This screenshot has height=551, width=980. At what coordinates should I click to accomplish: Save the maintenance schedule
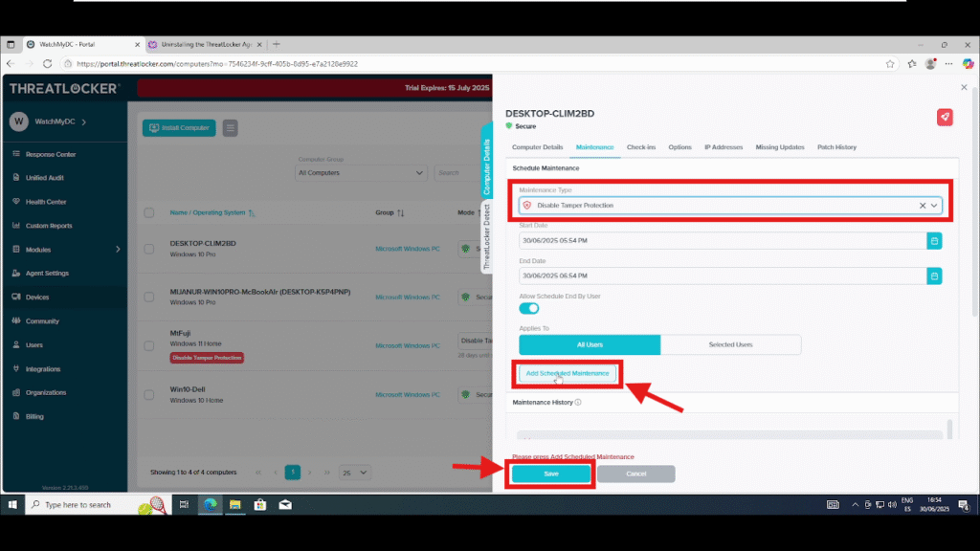pyautogui.click(x=550, y=474)
